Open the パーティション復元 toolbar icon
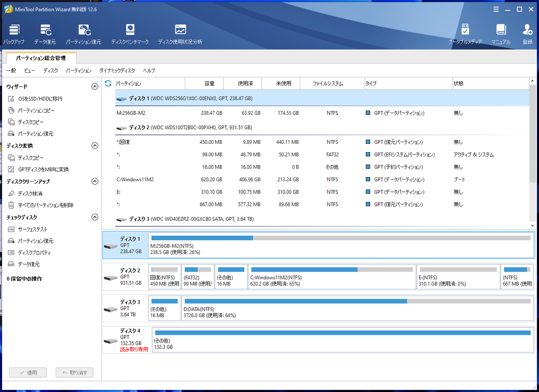The height and width of the screenshot is (392, 539). pyautogui.click(x=83, y=34)
